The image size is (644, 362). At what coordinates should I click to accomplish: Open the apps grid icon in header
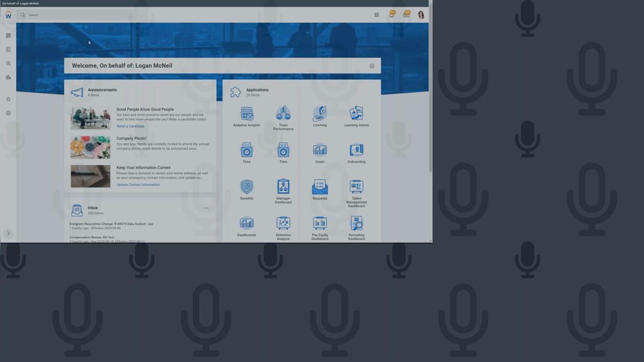[x=377, y=15]
